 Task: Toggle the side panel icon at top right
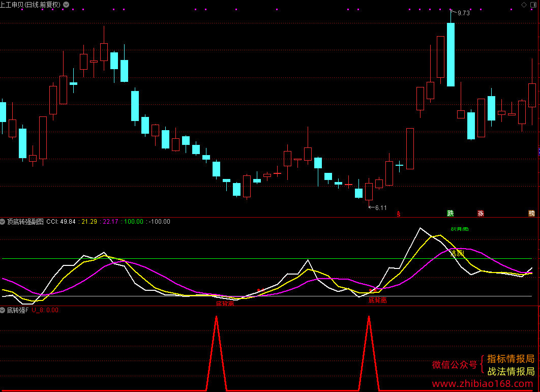(x=533, y=5)
